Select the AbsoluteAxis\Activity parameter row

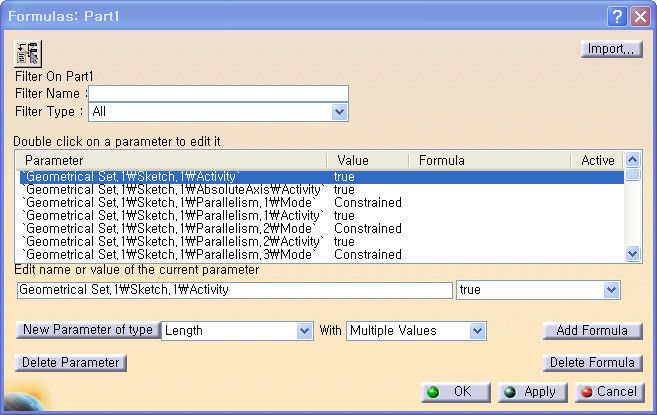322,189
